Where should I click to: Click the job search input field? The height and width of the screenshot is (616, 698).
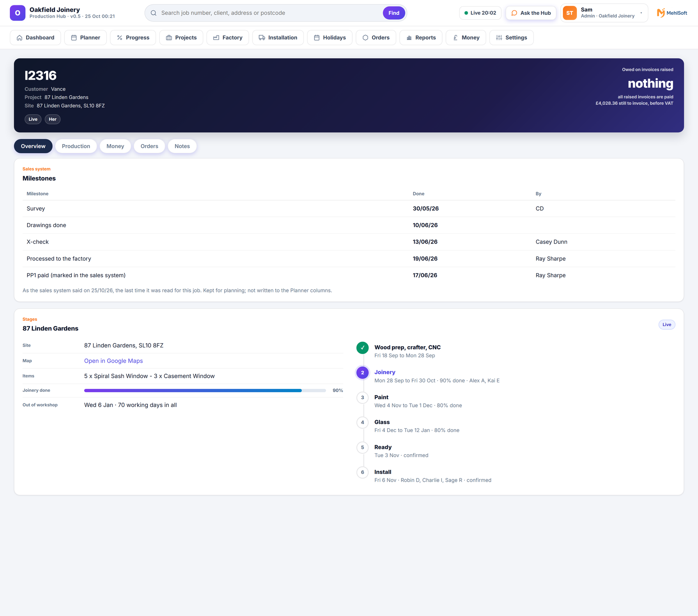point(270,13)
